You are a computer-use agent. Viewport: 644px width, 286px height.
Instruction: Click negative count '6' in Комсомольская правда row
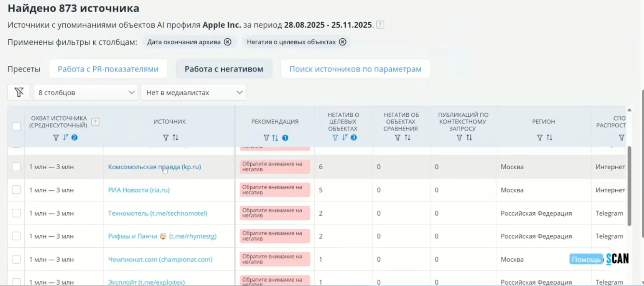(x=321, y=167)
